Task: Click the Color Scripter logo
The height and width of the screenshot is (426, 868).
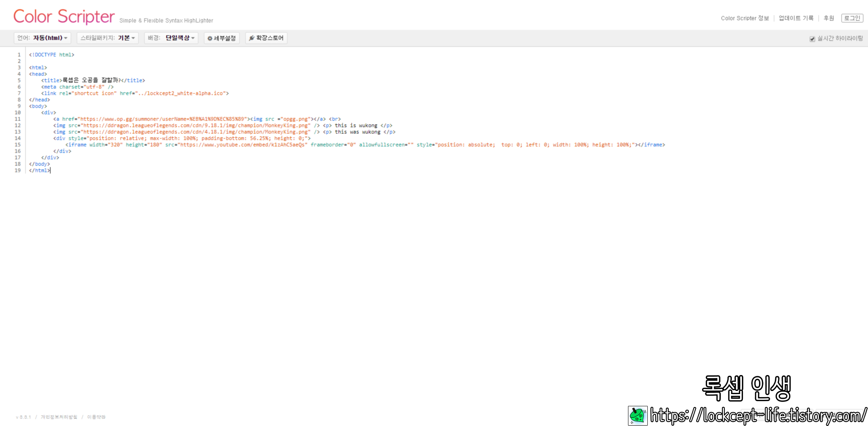Action: [x=64, y=17]
